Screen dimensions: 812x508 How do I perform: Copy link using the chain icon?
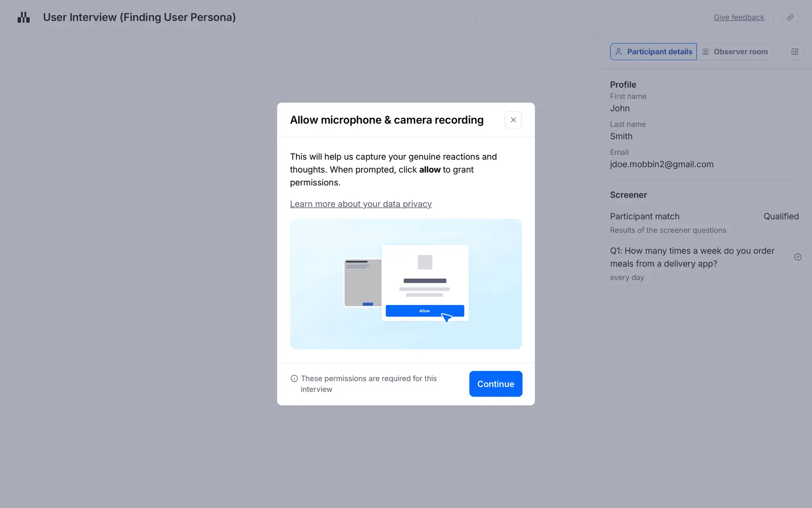click(790, 17)
